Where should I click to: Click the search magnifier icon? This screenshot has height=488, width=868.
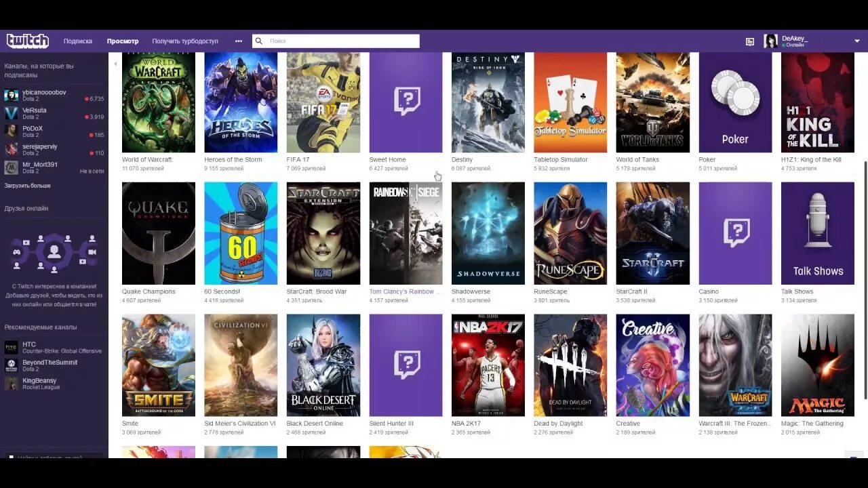pyautogui.click(x=258, y=41)
